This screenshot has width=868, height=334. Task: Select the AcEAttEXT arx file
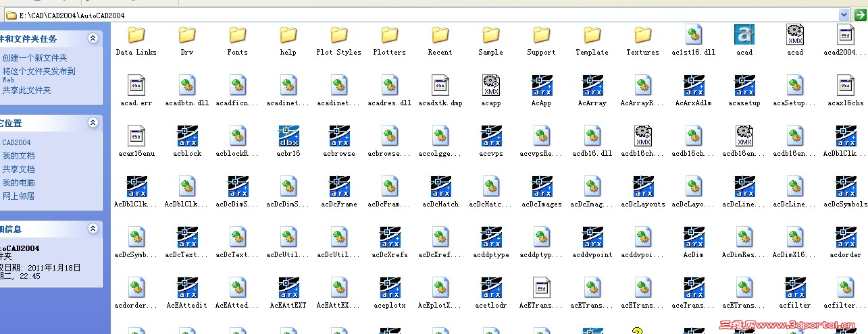pos(288,294)
